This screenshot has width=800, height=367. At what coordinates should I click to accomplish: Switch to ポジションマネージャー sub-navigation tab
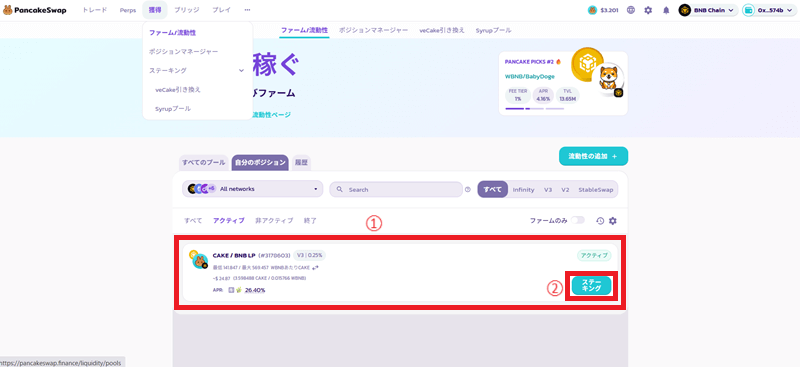coord(373,30)
